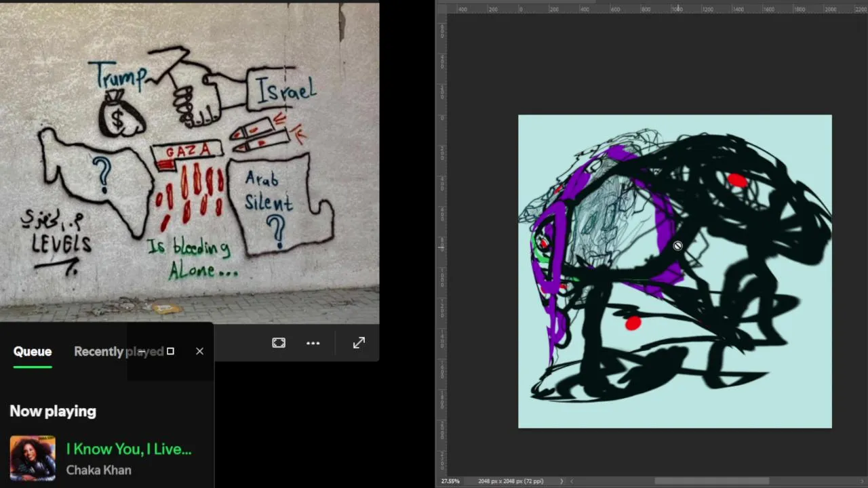Expand the status bar chevron after document info
The height and width of the screenshot is (488, 868).
(x=561, y=481)
